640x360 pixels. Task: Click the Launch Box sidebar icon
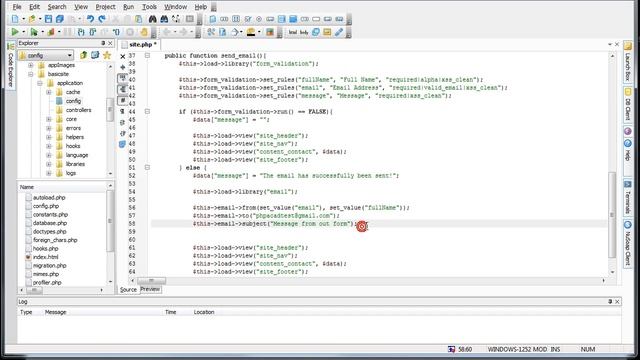pyautogui.click(x=628, y=46)
